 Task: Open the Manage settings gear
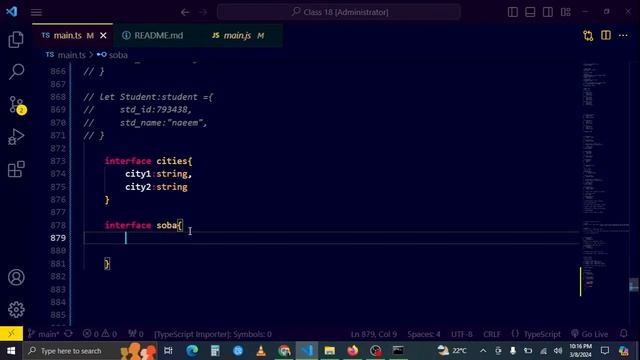tap(16, 309)
